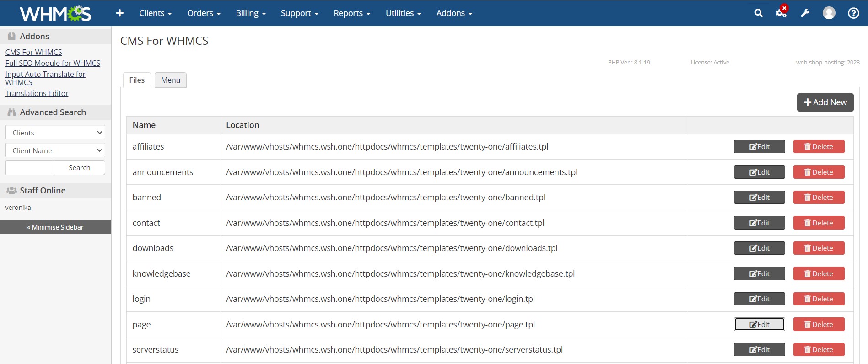Click the Advanced Search panel heading

[55, 112]
